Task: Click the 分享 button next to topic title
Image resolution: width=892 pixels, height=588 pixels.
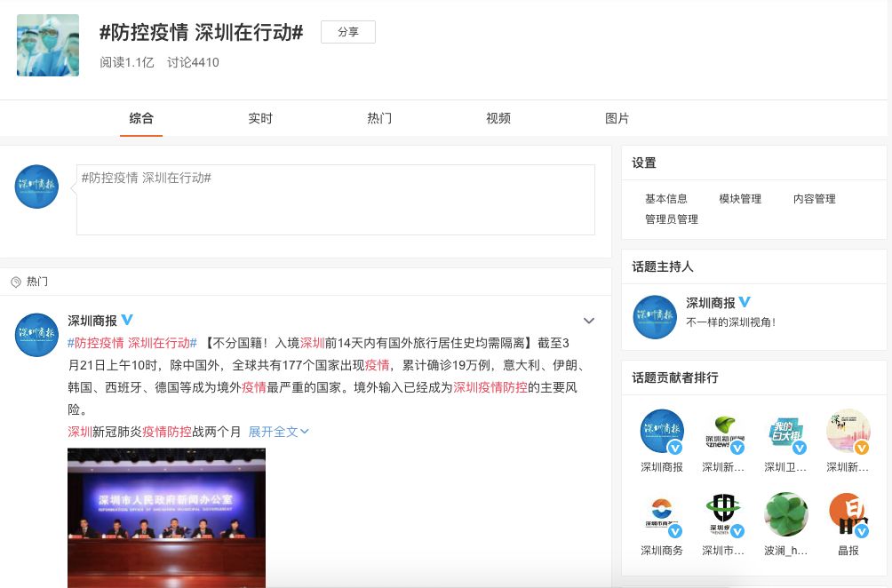Action: (348, 32)
